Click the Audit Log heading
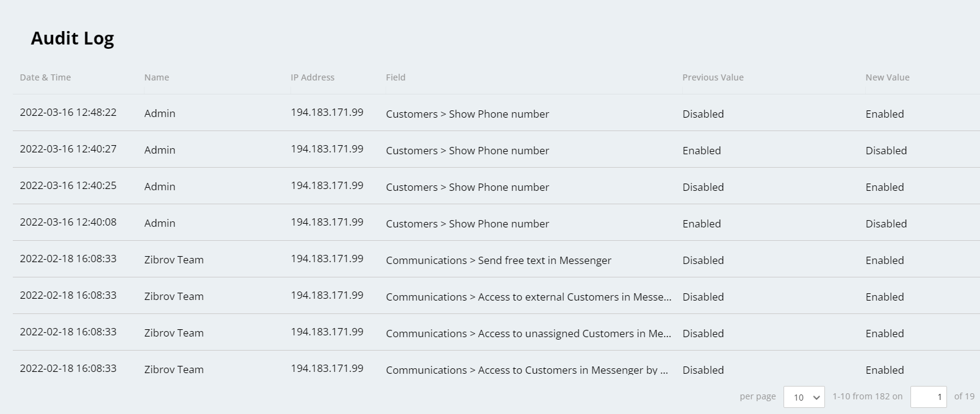The height and width of the screenshot is (414, 980). click(73, 38)
